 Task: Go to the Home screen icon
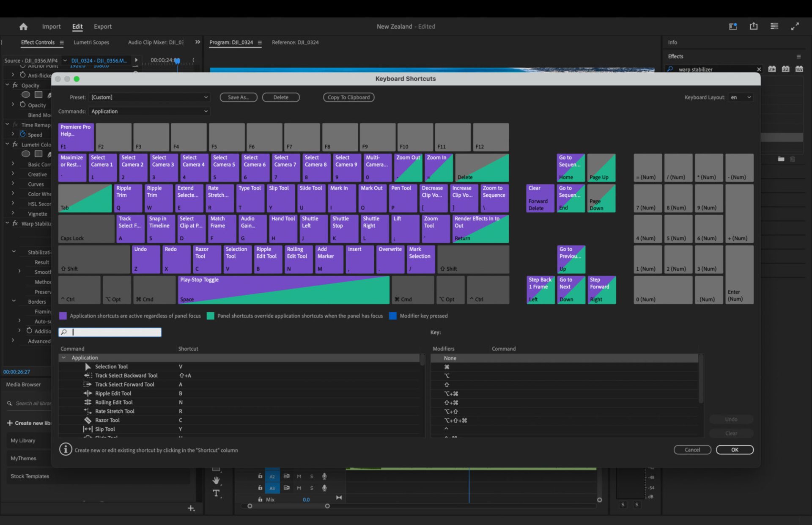(23, 27)
